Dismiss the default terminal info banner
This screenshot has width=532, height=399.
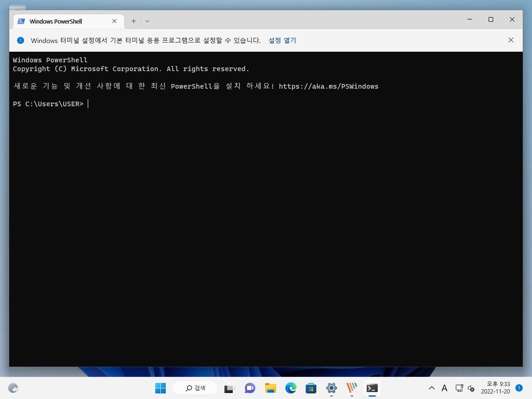point(511,40)
